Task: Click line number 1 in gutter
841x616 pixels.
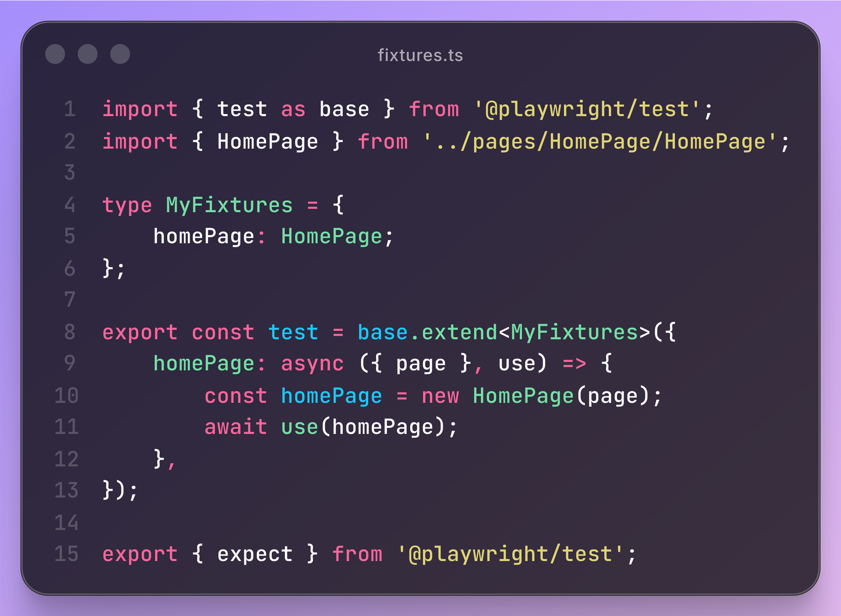Action: pos(70,109)
